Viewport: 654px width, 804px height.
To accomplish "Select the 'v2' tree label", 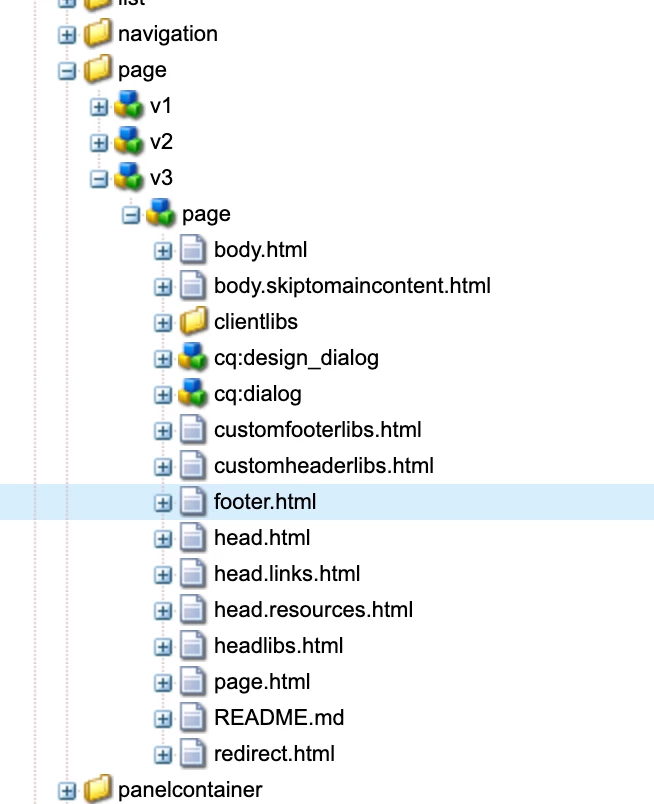I will (161, 142).
